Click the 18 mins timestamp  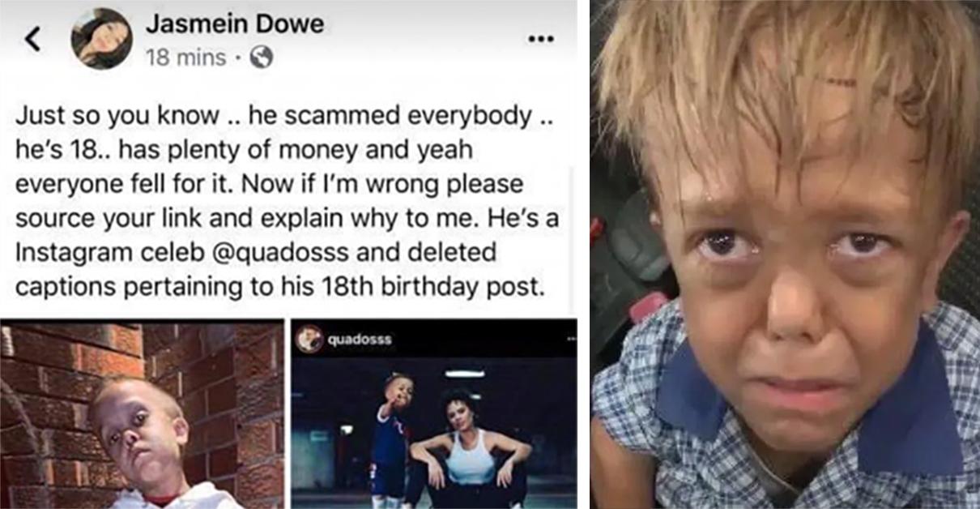point(185,58)
